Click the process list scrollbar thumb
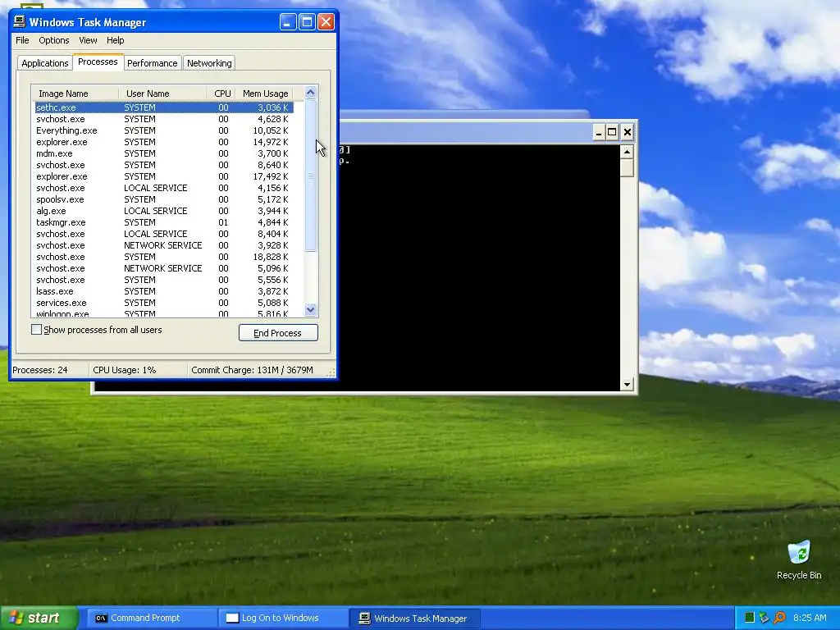Screen dimensions: 840x630 310,176
